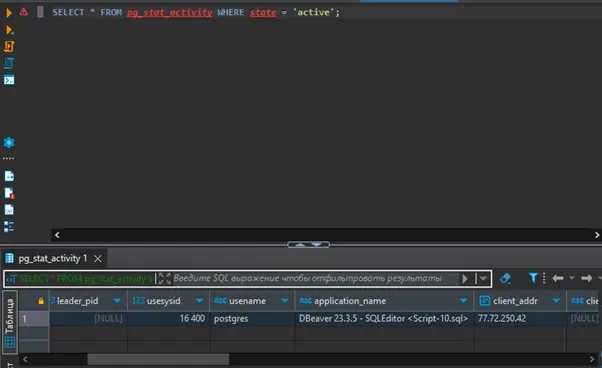Collapse the results pane using splitter down arrow
The image size is (602, 368).
pos(316,244)
